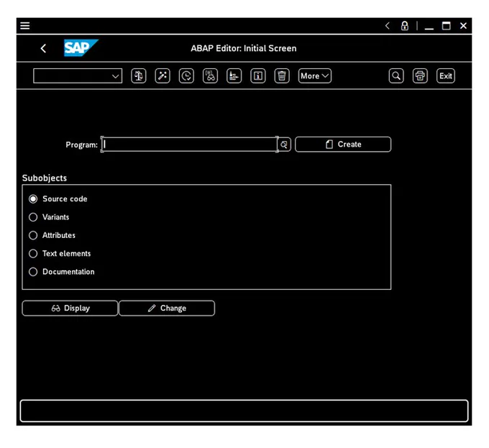Screen dimensions: 489x448
Task: Open the hamburger menu icon
Action: tap(25, 26)
